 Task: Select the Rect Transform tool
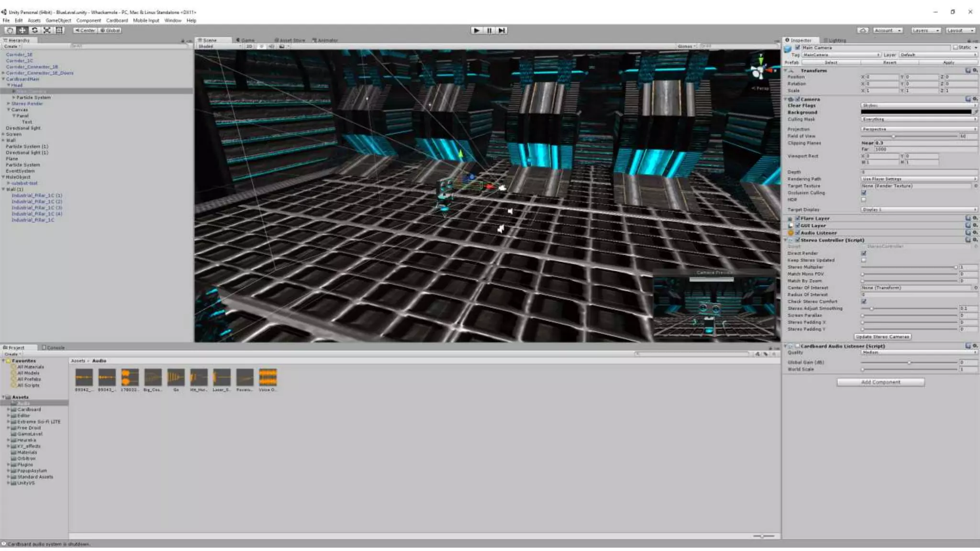[59, 30]
